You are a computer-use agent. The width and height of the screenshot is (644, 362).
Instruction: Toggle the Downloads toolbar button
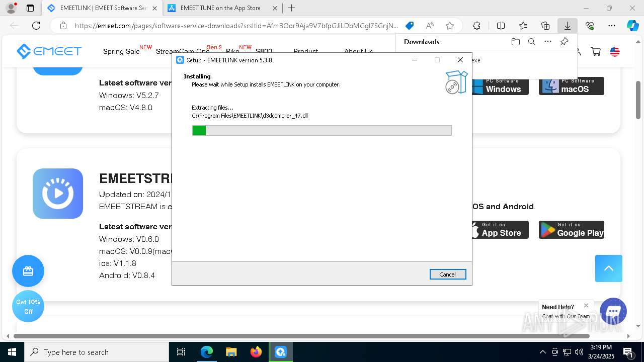(568, 26)
